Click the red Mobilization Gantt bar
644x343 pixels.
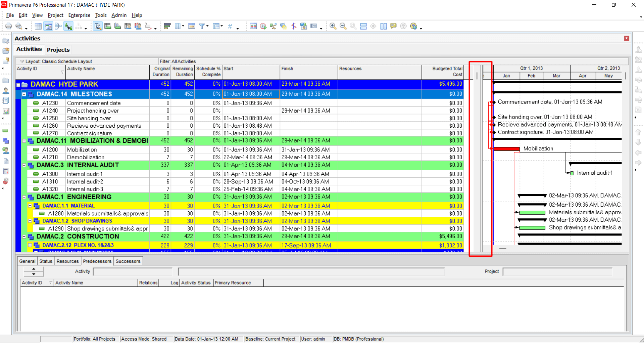click(506, 149)
